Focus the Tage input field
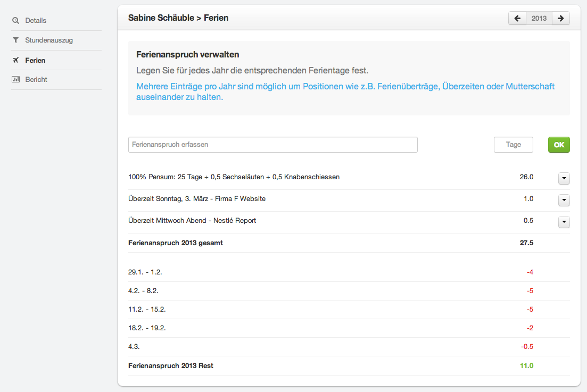The image size is (587, 392). (x=513, y=145)
